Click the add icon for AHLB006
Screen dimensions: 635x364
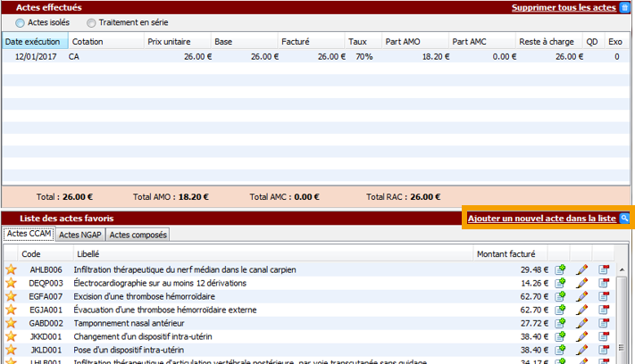coord(561,269)
